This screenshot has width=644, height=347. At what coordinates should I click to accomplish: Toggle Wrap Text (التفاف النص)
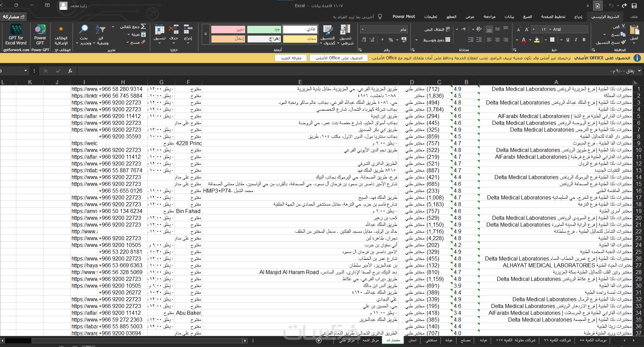coord(437,29)
